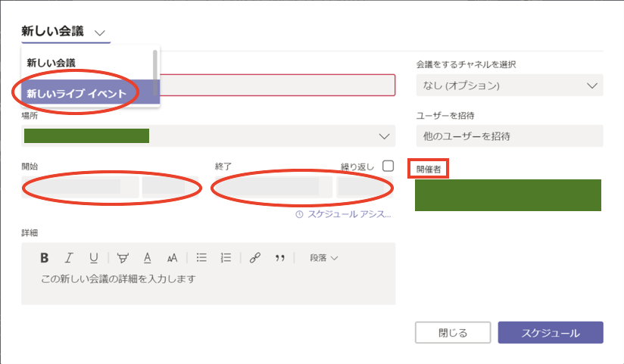Click the 閉じる button
The width and height of the screenshot is (624, 364).
tap(453, 333)
